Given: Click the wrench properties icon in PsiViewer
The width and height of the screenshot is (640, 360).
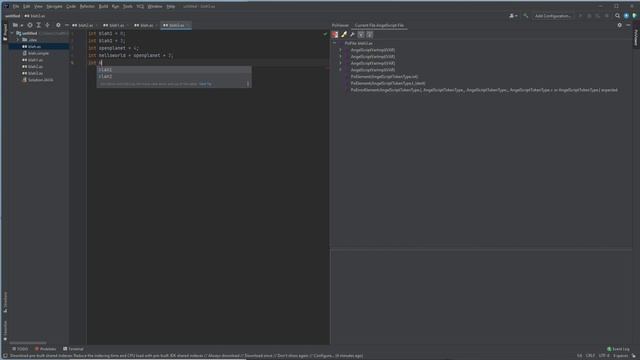Looking at the screenshot, I should click(352, 35).
